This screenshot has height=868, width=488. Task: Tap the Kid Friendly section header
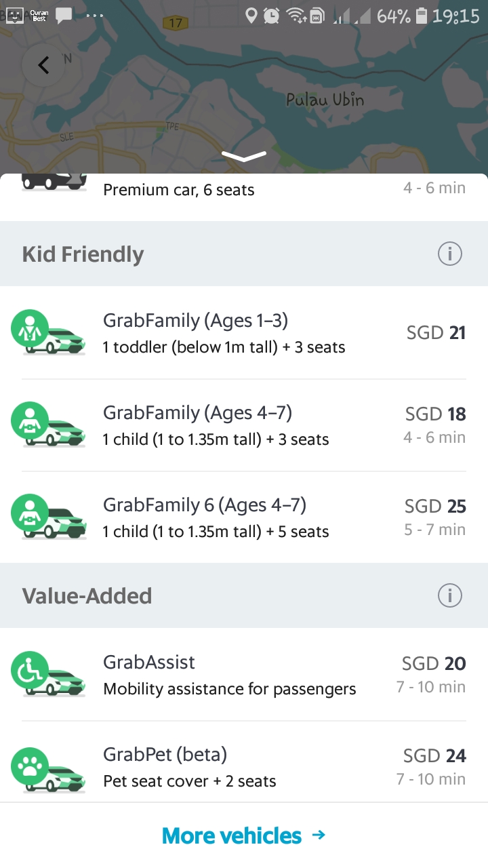pyautogui.click(x=83, y=254)
